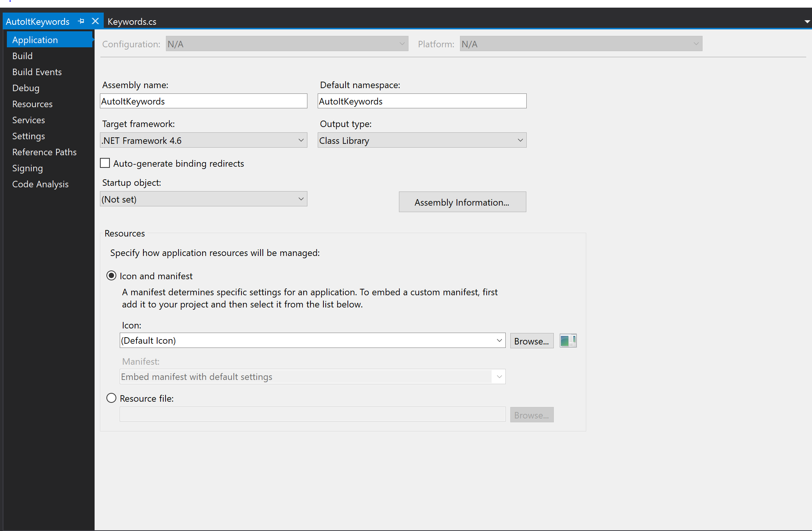Open Signing settings panel
Screen dimensions: 812x531
(x=28, y=167)
